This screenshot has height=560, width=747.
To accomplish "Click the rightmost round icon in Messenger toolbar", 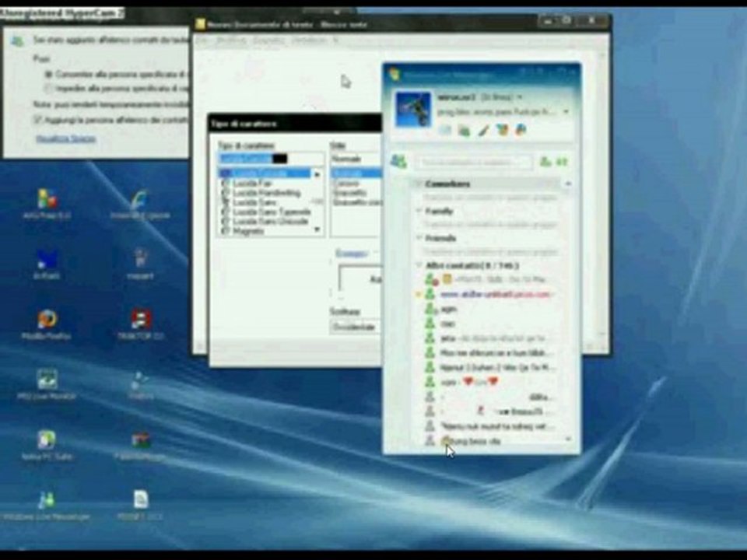I will click(x=521, y=130).
